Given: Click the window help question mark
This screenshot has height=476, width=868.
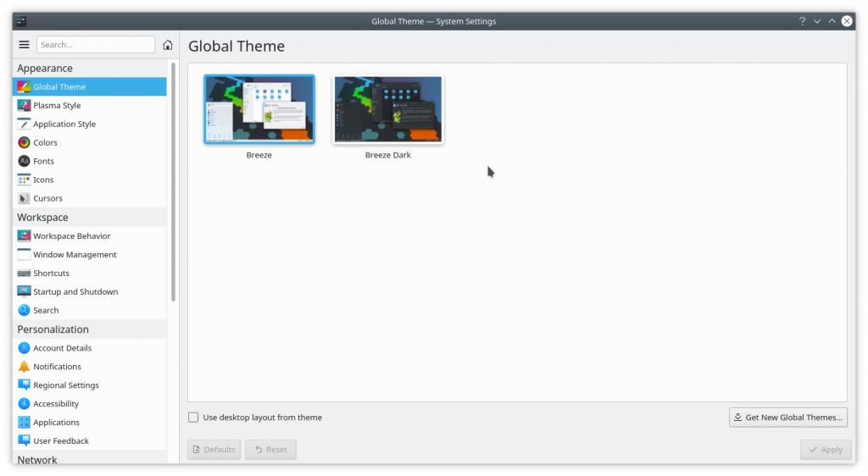Looking at the screenshot, I should (802, 21).
